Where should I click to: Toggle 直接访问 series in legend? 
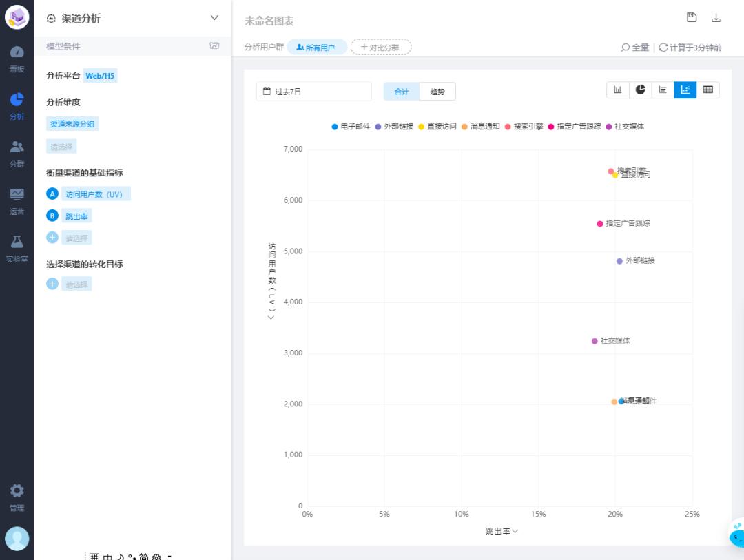point(437,127)
